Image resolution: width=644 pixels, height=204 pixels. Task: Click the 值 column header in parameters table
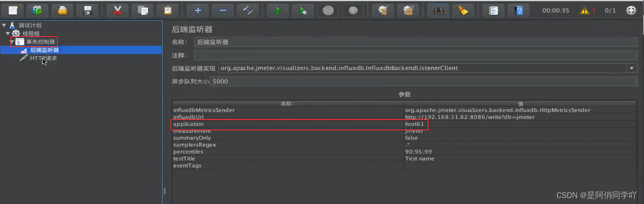(520, 103)
